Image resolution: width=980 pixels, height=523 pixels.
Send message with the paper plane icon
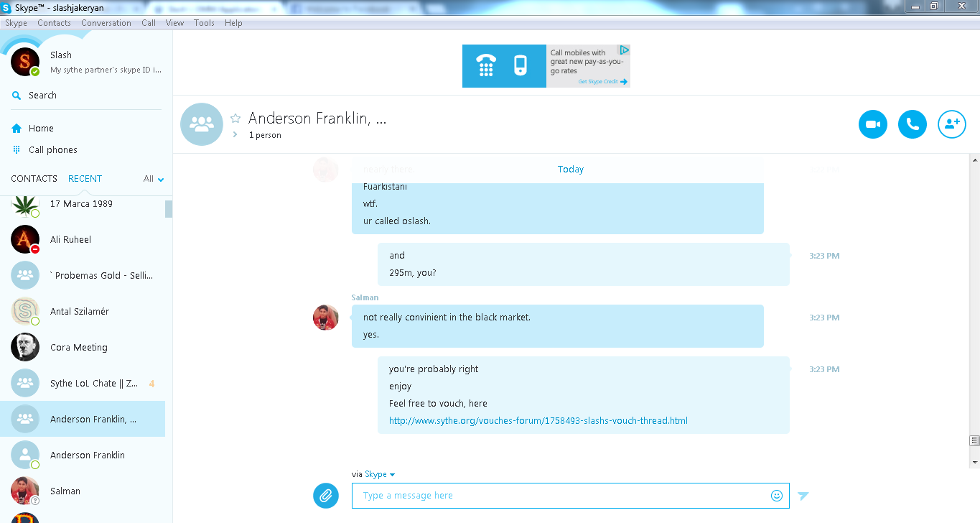click(x=803, y=496)
